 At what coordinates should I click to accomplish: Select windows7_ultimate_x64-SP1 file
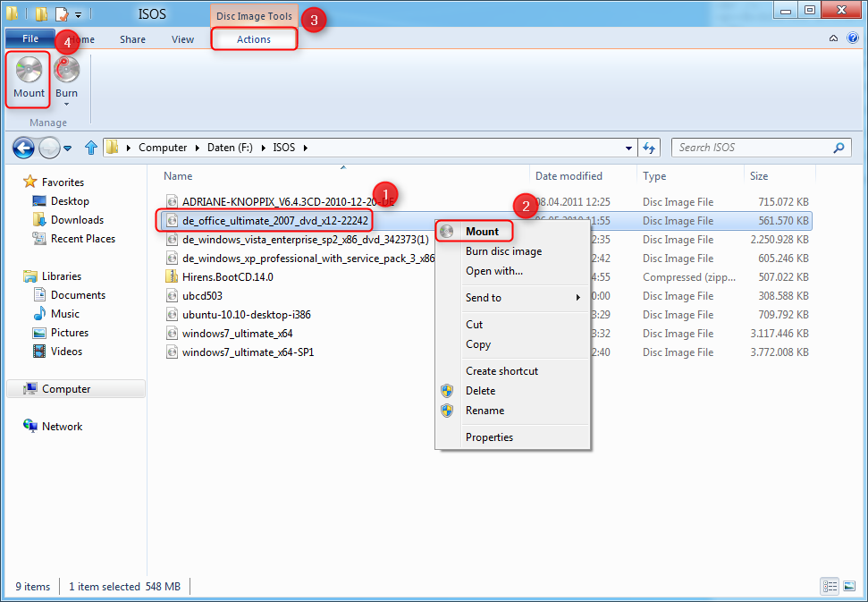(x=240, y=352)
